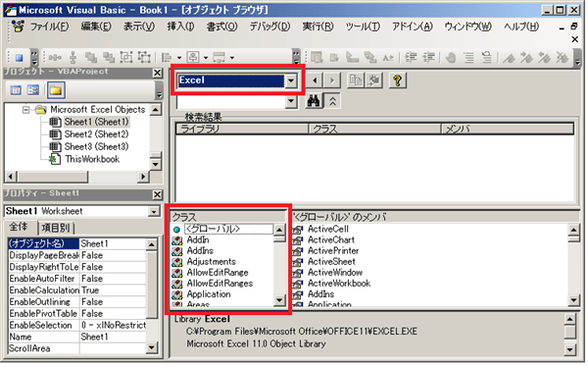Image resolution: width=588 pixels, height=367 pixels.
Task: Go forward with the right arrow button
Action: [x=332, y=80]
